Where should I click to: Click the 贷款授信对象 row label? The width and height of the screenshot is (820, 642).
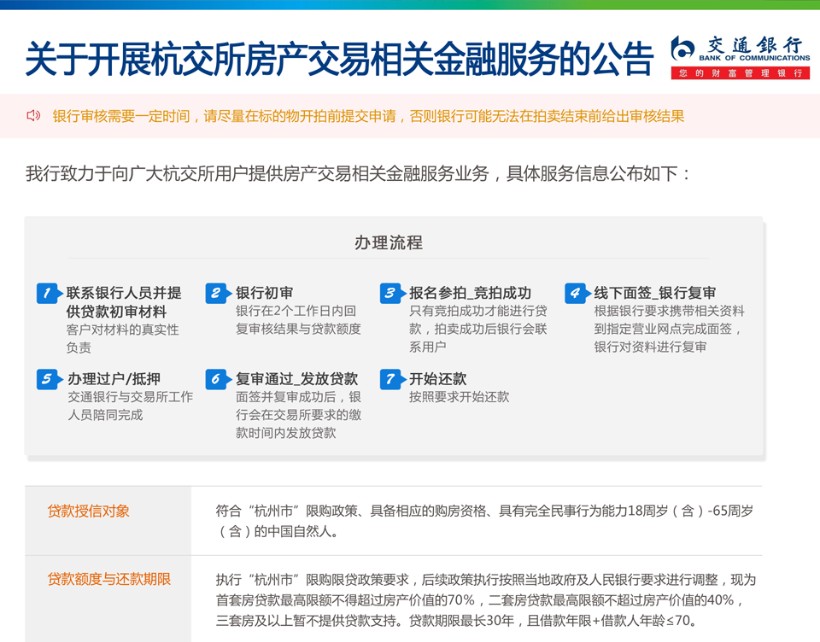point(89,511)
